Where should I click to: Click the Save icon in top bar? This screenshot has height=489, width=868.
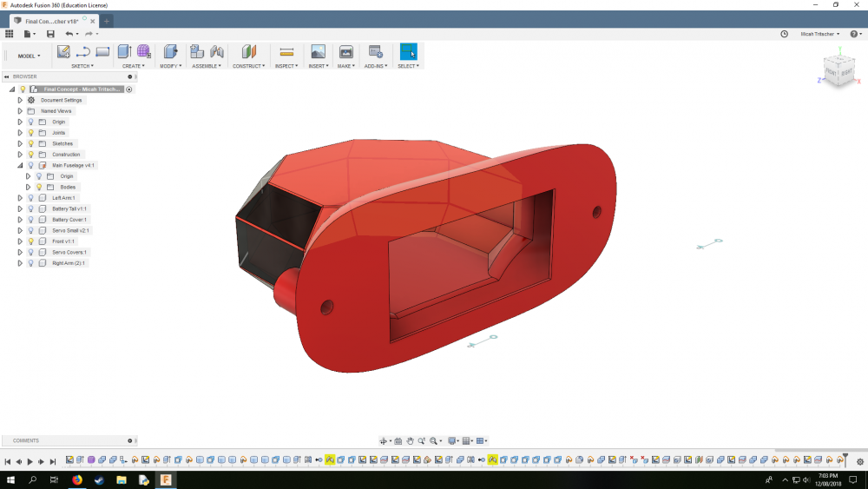point(50,34)
